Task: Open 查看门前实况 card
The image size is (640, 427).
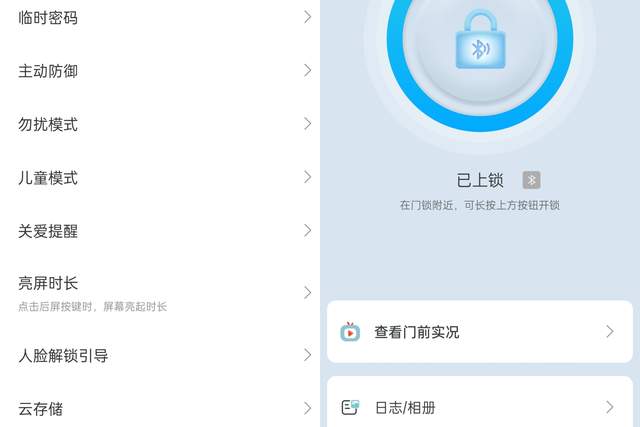Action: pyautogui.click(x=480, y=331)
